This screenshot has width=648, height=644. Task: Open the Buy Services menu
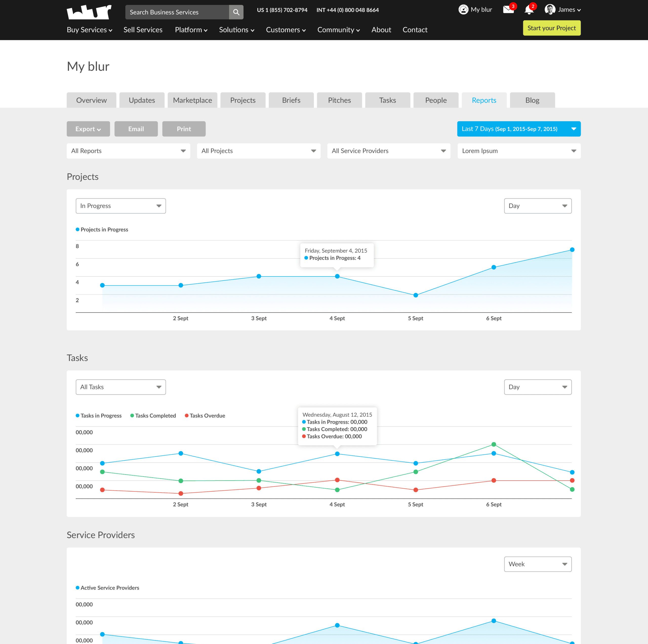click(90, 30)
